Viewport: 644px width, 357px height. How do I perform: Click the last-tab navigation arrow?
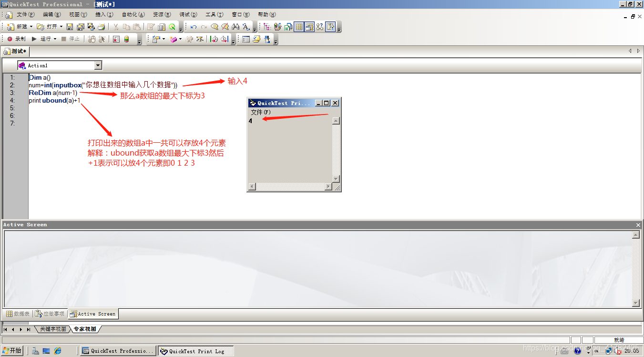click(29, 329)
